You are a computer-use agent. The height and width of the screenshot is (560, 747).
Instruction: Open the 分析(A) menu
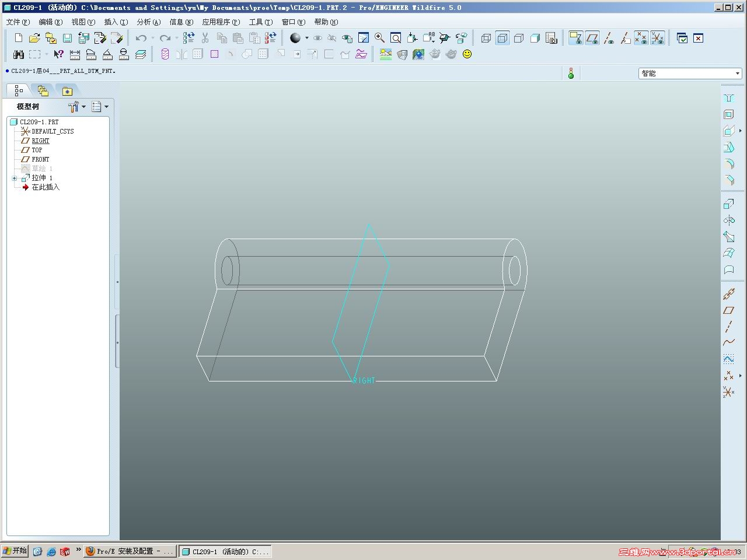click(148, 22)
